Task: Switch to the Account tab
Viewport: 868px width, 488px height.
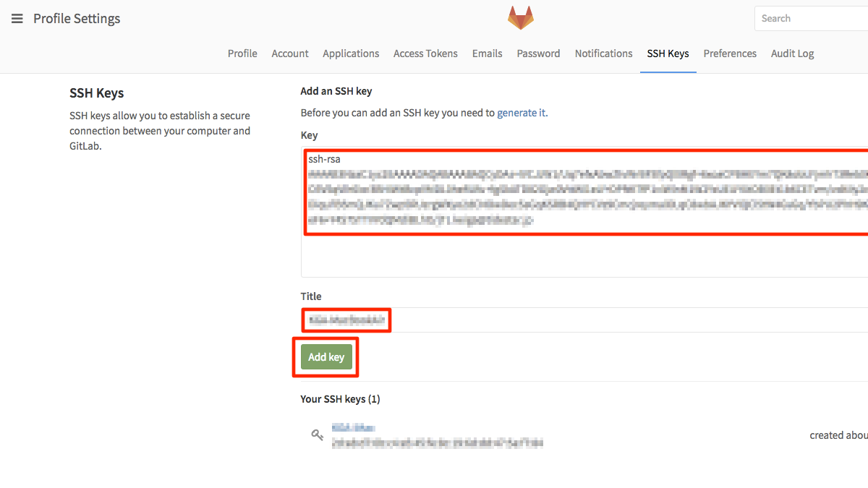Action: point(290,53)
